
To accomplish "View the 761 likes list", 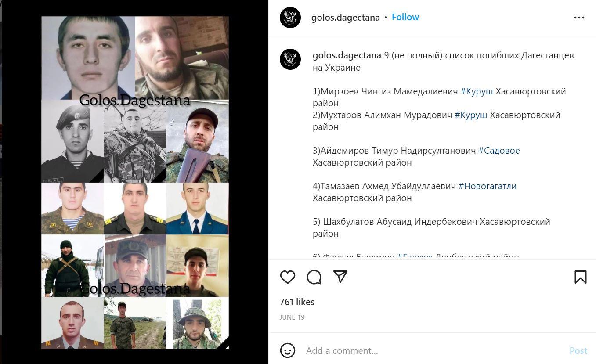I will [297, 302].
